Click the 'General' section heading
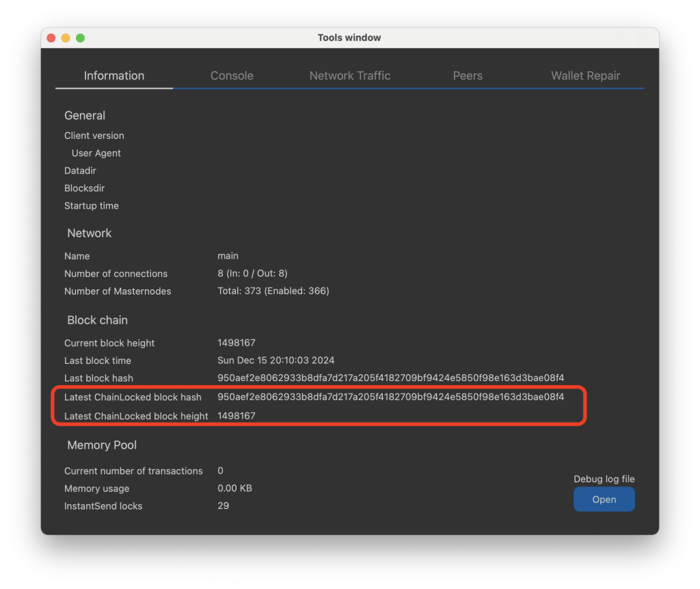The width and height of the screenshot is (700, 589). (85, 116)
